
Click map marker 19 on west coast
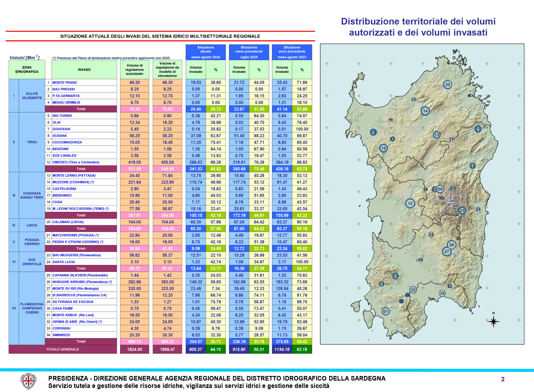pos(383,148)
